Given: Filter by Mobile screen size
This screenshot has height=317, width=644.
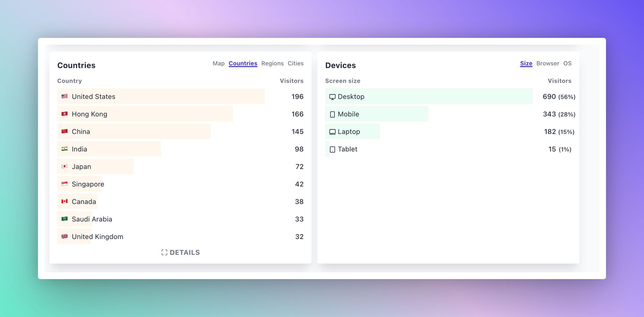Looking at the screenshot, I should coord(448,114).
